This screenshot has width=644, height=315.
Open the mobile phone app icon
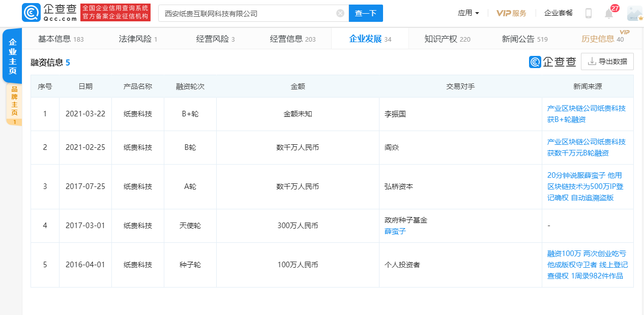click(589, 13)
